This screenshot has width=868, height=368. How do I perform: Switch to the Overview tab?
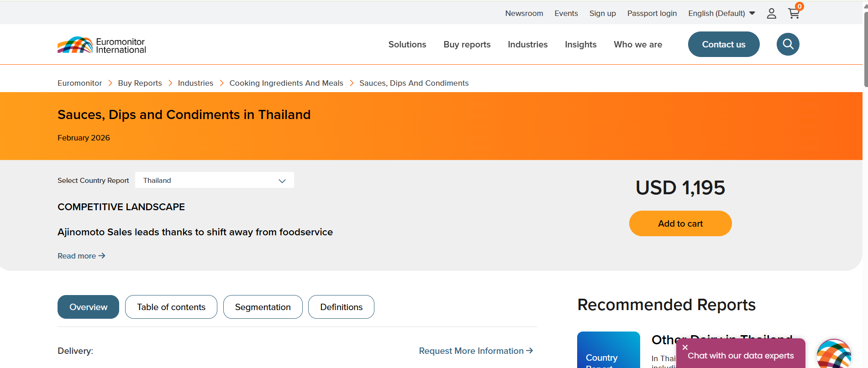88,307
